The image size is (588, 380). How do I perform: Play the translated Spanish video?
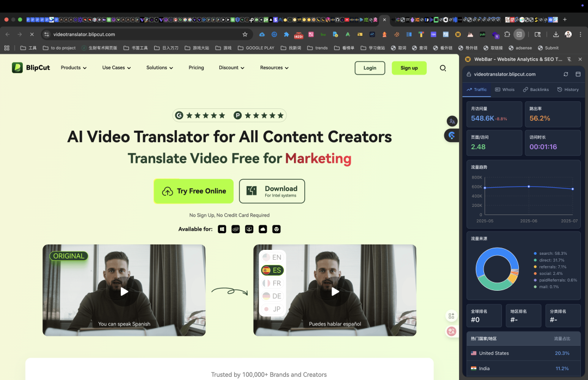coord(335,291)
